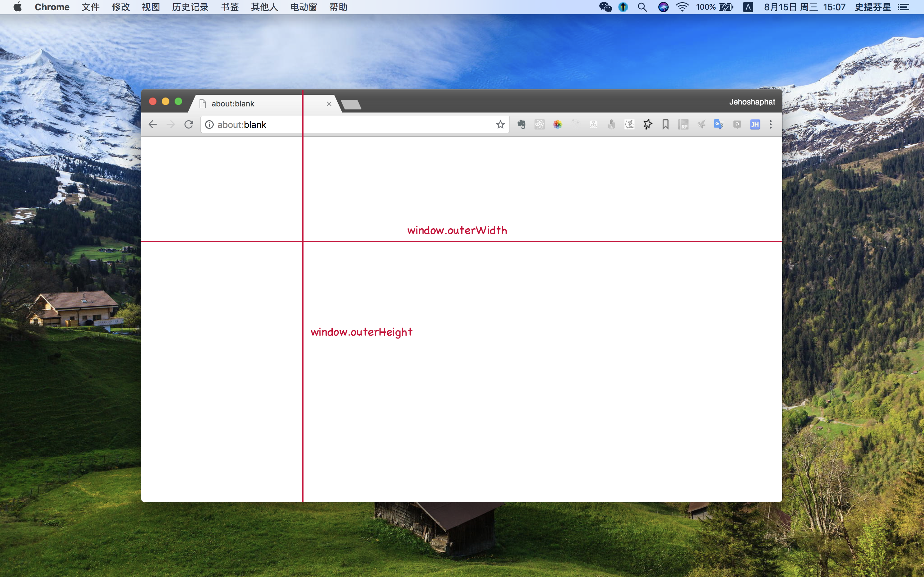Click the bookmark ribbon extension icon
Image resolution: width=924 pixels, height=577 pixels.
click(665, 124)
